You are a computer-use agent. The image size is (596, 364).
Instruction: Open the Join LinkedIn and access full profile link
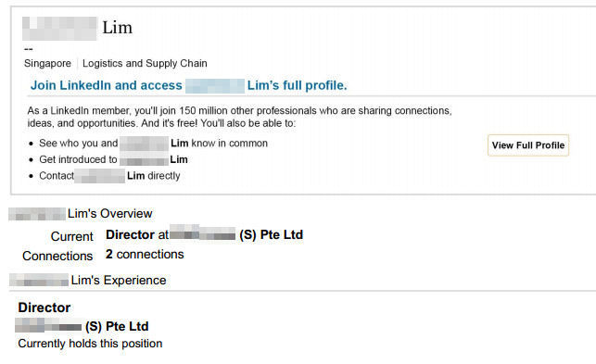click(188, 85)
